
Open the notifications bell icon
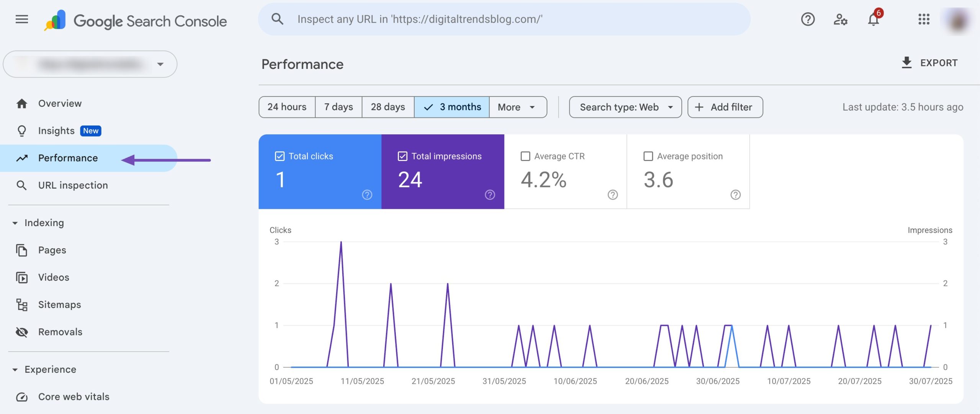pyautogui.click(x=873, y=19)
